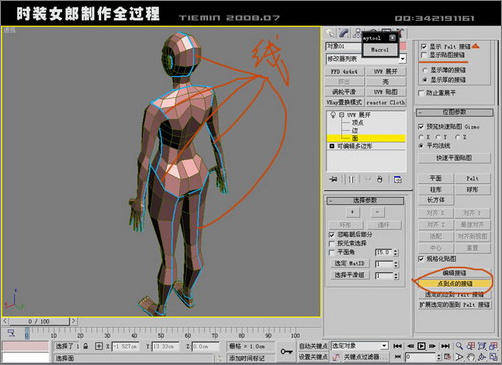This screenshot has width=502, height=365.
Task: Click curve icon beside 关键点过滤器
Action: point(336,357)
